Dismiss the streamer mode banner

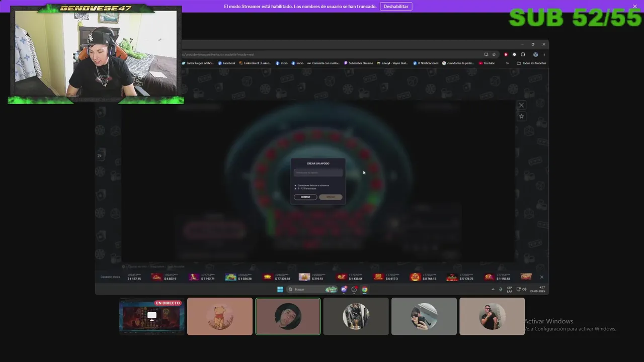635,7
